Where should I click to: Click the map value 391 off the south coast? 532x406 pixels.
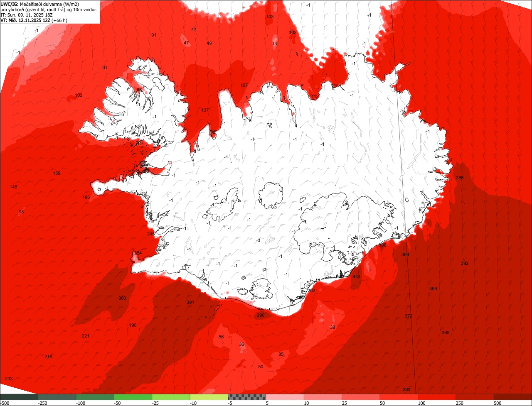(190, 302)
